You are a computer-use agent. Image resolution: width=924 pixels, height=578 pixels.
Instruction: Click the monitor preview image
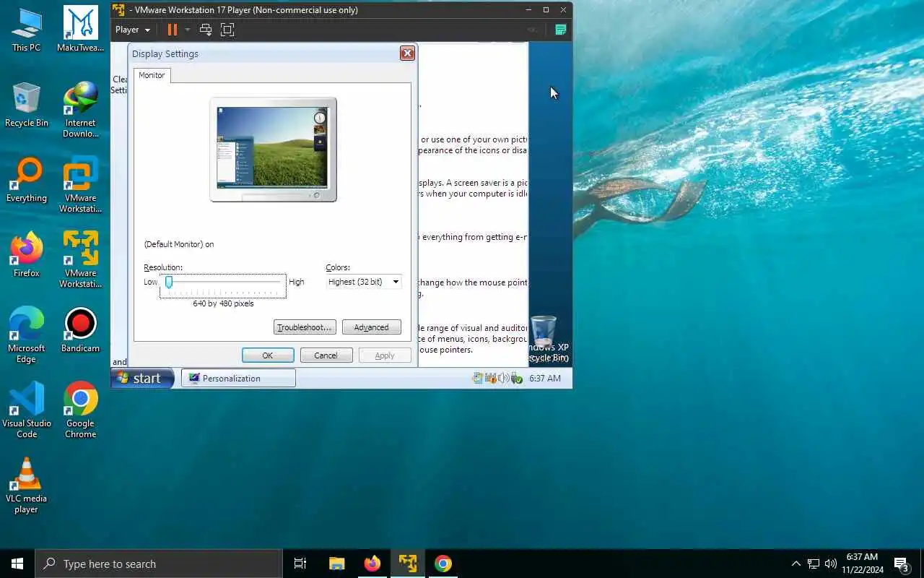pos(273,150)
